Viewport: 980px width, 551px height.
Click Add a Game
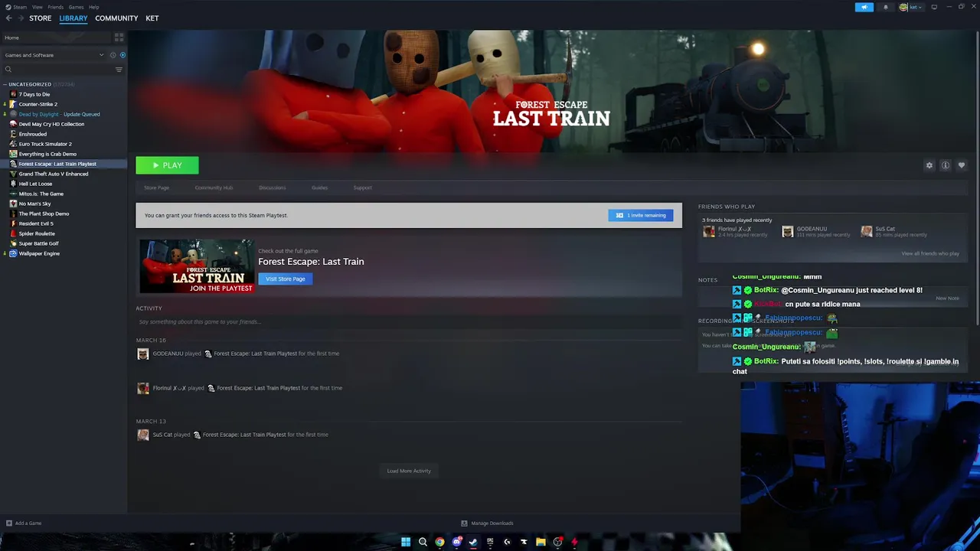pyautogui.click(x=24, y=523)
